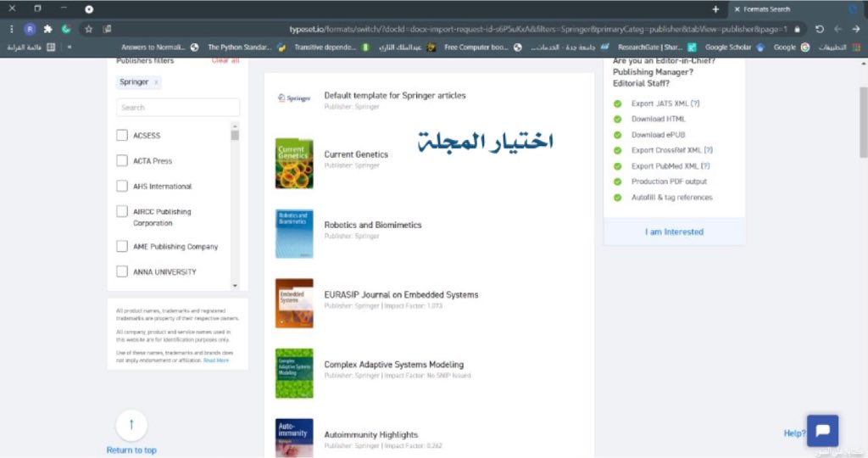Bookmark this page with the star icon

click(88, 29)
